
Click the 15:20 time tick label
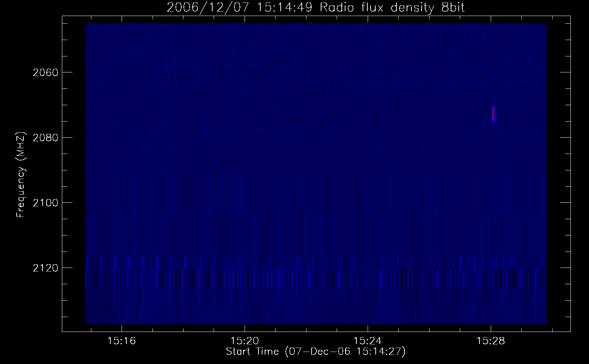coord(245,341)
